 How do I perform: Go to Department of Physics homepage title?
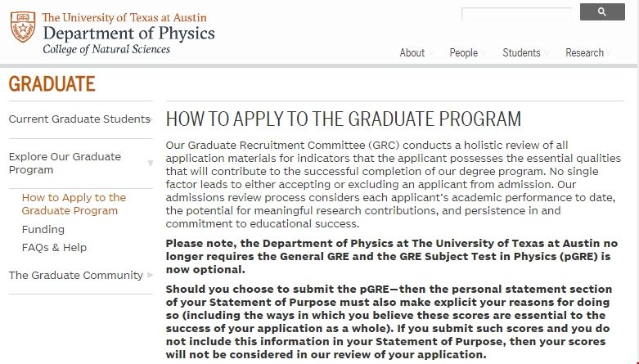pyautogui.click(x=128, y=34)
